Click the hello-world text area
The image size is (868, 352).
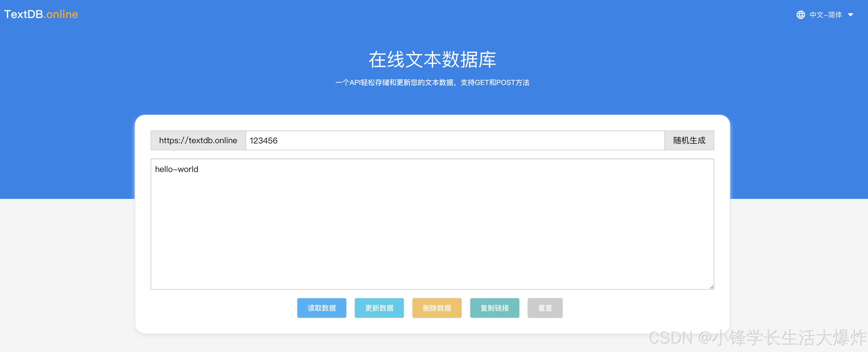point(432,224)
